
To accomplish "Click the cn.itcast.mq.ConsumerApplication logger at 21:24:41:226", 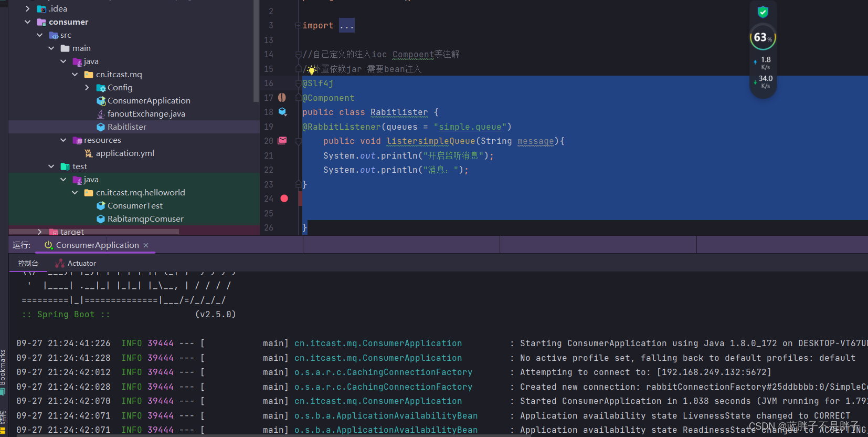I will click(x=378, y=343).
